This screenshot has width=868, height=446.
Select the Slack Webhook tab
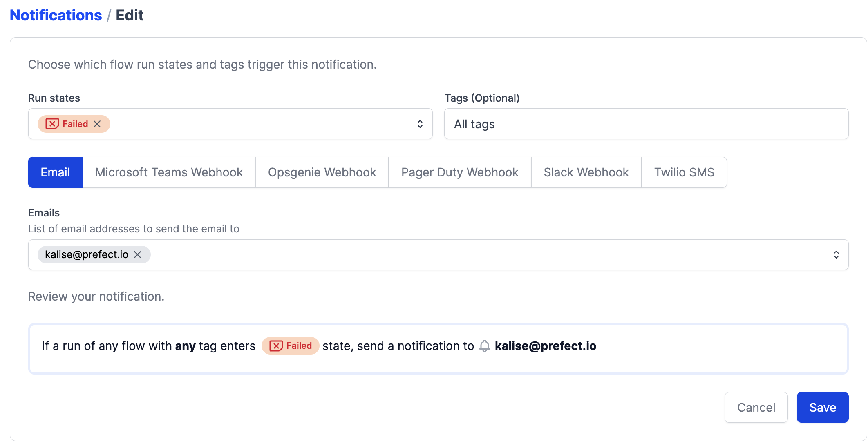(586, 172)
